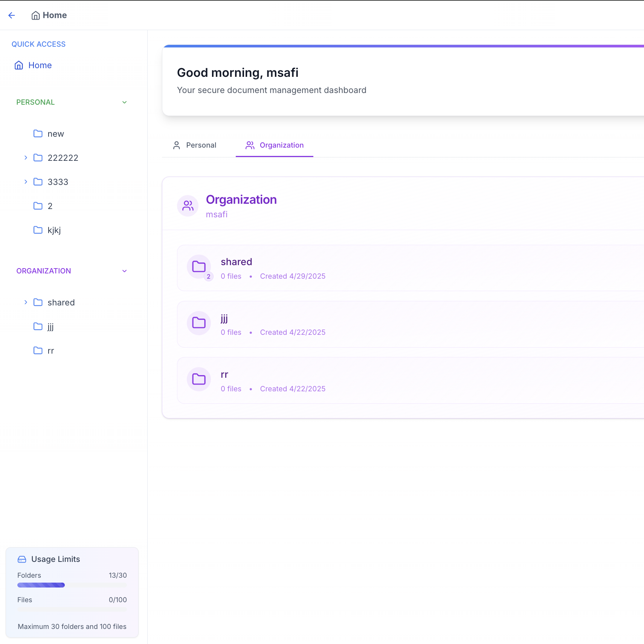Click the jjj folder icon in main list
This screenshot has height=644, width=644.
(x=199, y=323)
